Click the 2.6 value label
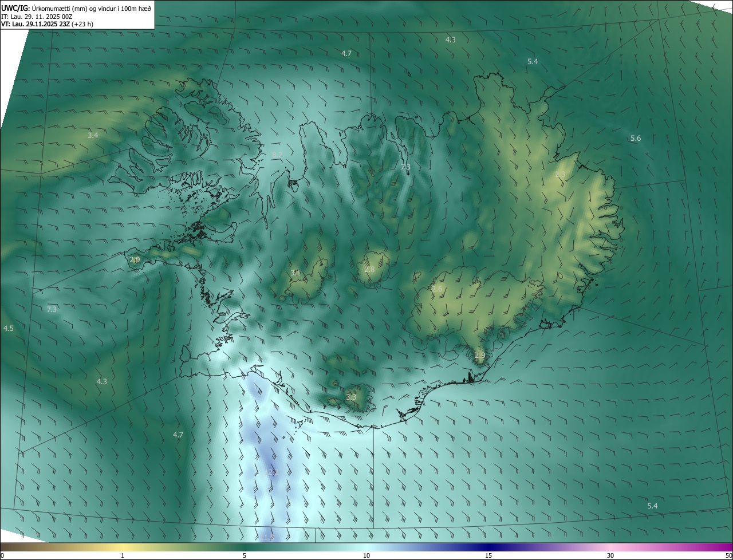 pos(437,289)
